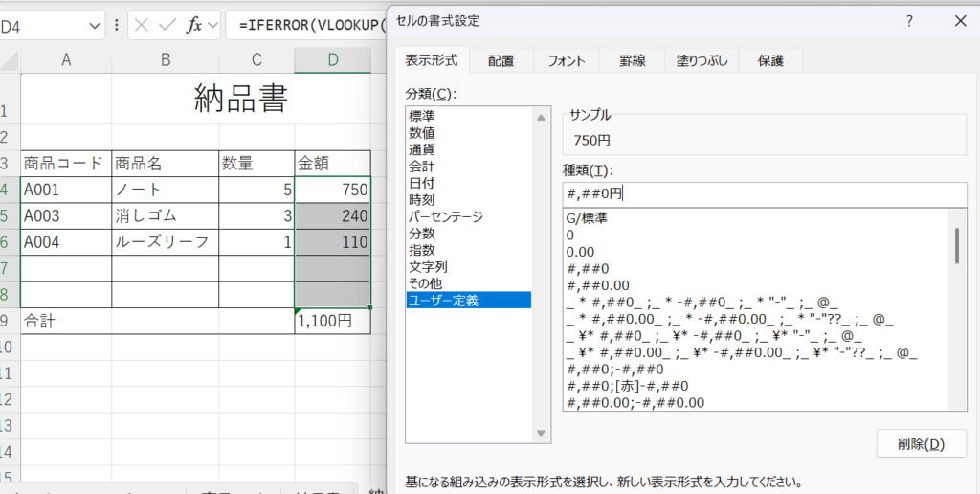Switch to the 塗りつぶし tab
The height and width of the screenshot is (494, 980).
click(701, 60)
